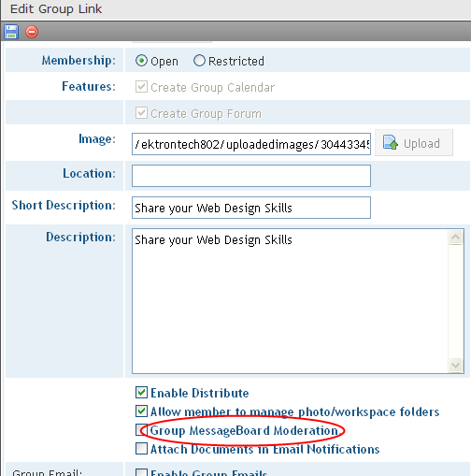Click the Image path input field
This screenshot has width=471, height=476.
[x=251, y=144]
